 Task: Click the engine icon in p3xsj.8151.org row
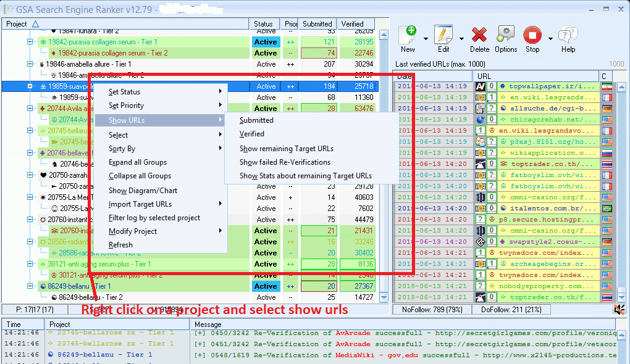click(x=480, y=142)
